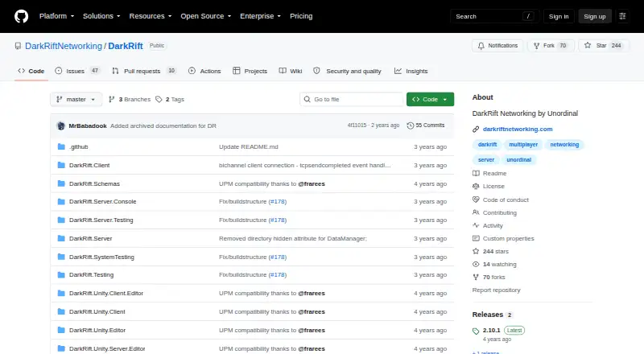Switch to the Code tab
Screen dimensions: 644x354
coord(31,71)
